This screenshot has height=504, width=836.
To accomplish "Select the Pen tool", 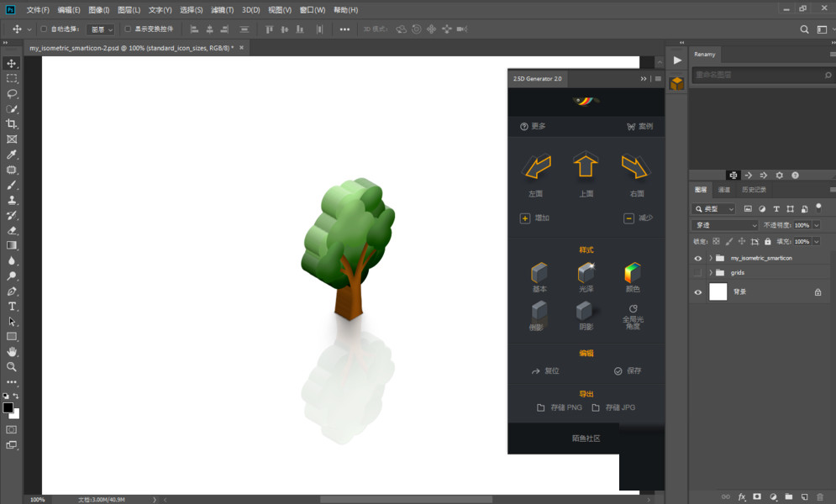I will [x=11, y=291].
